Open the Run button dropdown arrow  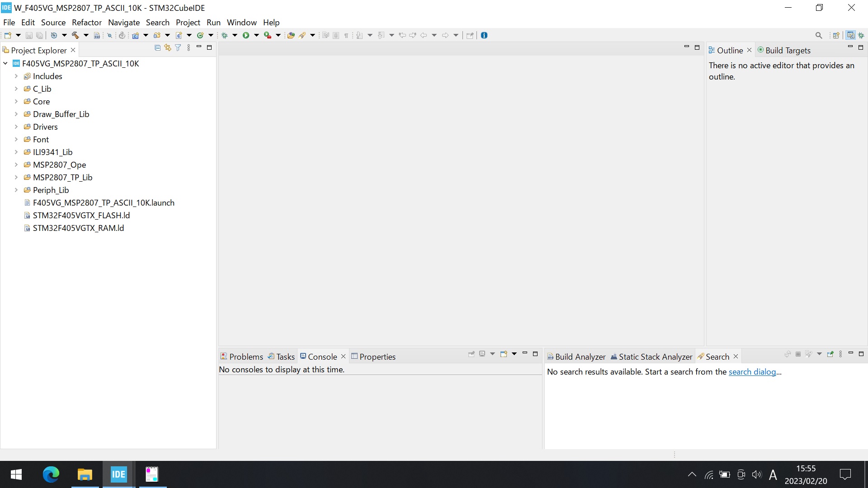256,35
